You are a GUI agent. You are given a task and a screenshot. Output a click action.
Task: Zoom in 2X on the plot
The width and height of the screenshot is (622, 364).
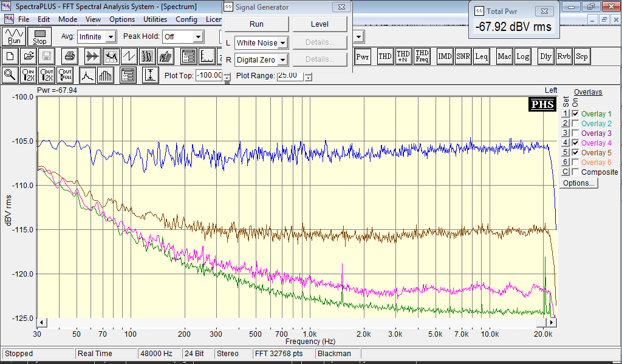click(29, 75)
